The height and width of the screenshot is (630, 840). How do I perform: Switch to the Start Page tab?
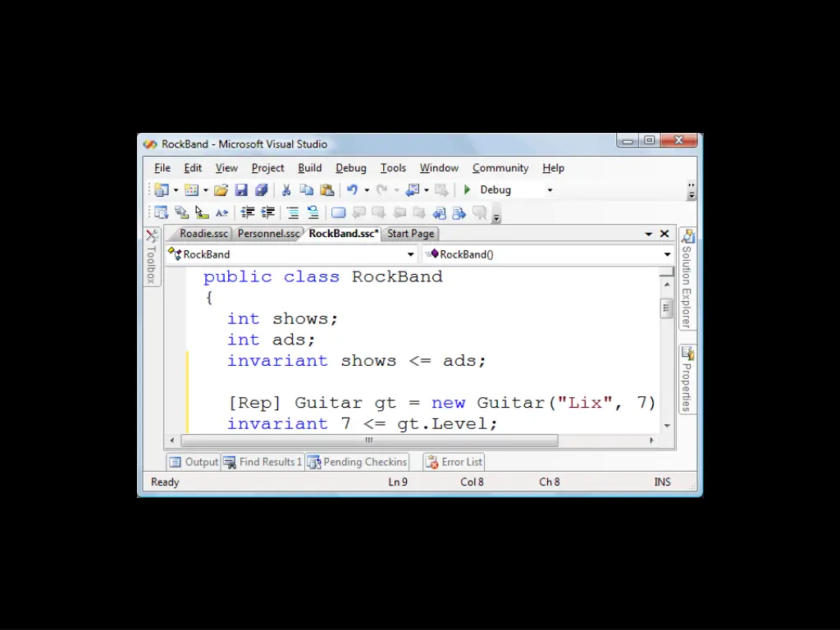(x=411, y=234)
